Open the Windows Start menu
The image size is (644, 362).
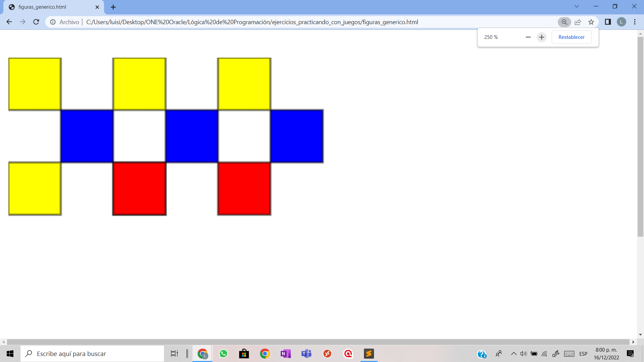10,354
